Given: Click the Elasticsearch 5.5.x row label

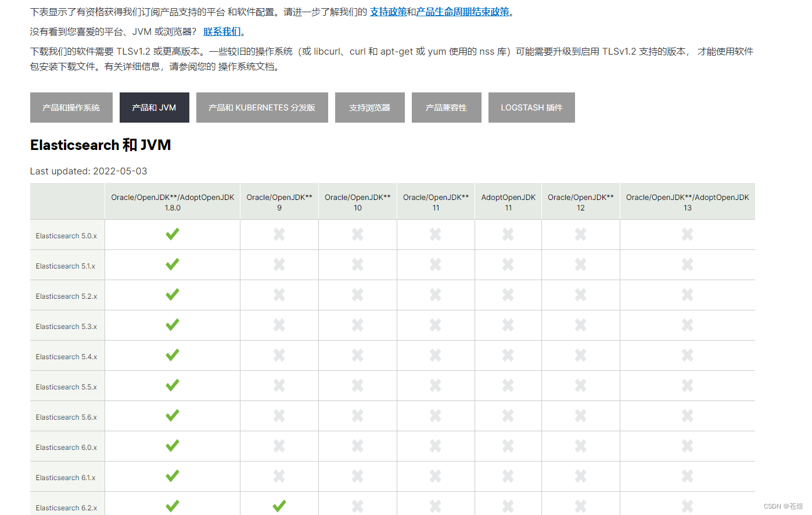Looking at the screenshot, I should (66, 387).
